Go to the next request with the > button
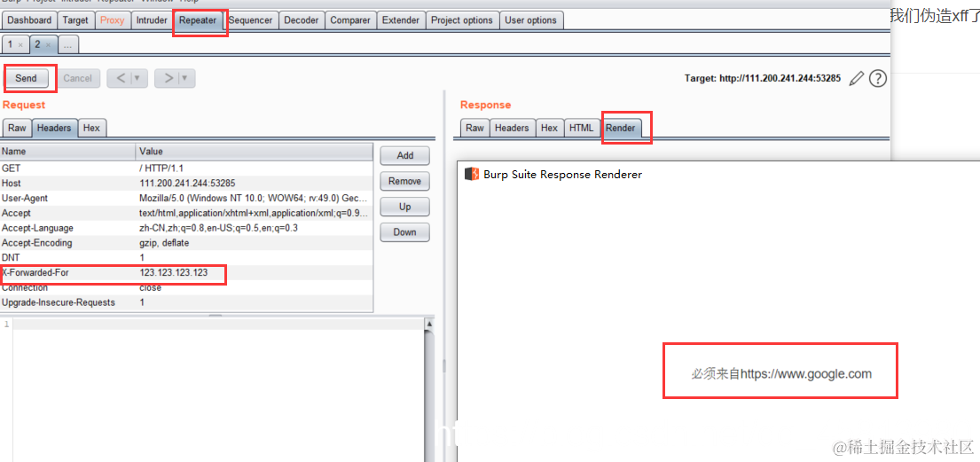 click(168, 78)
